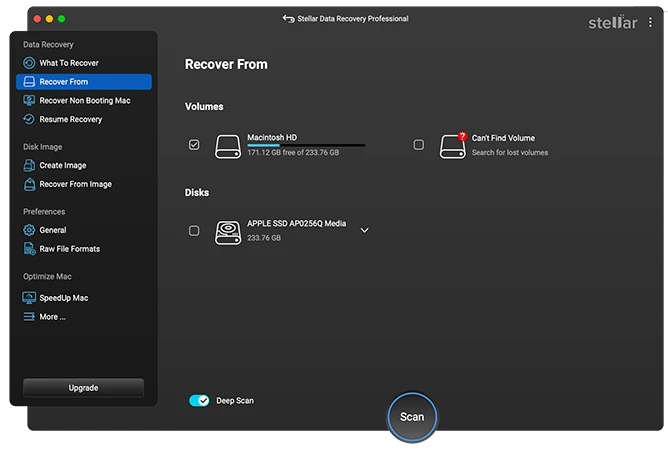This screenshot has height=456, width=668.
Task: Select Create Image under Disk Image
Action: [84, 165]
